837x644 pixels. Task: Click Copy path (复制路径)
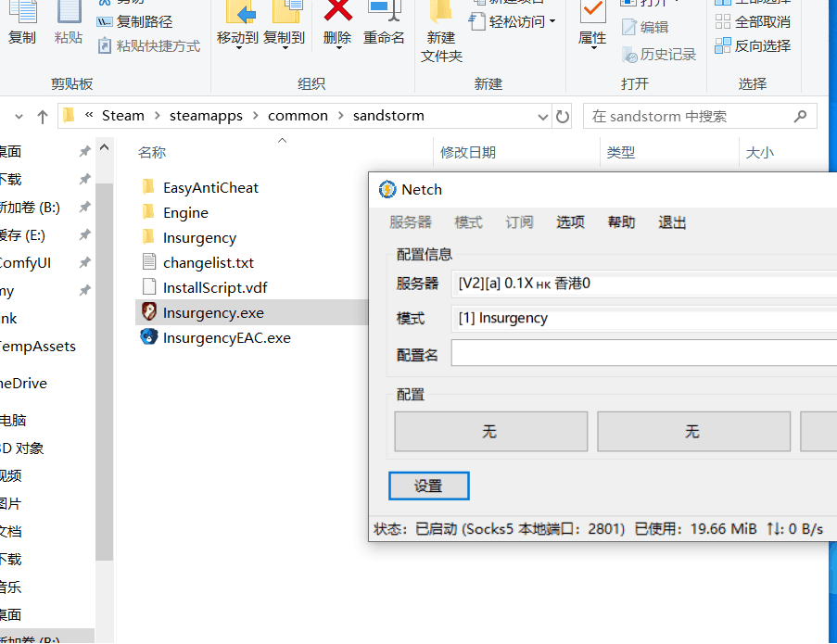pyautogui.click(x=134, y=22)
